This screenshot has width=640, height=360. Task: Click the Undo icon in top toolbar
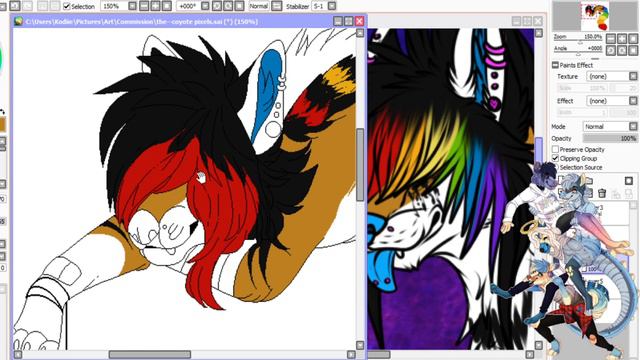[15, 6]
